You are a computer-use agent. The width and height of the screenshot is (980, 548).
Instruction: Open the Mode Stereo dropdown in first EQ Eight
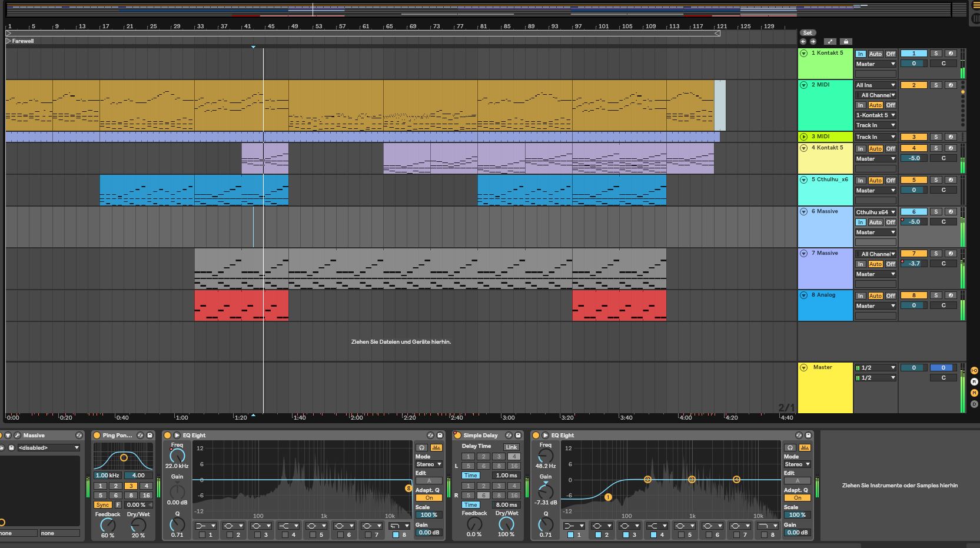tap(428, 464)
